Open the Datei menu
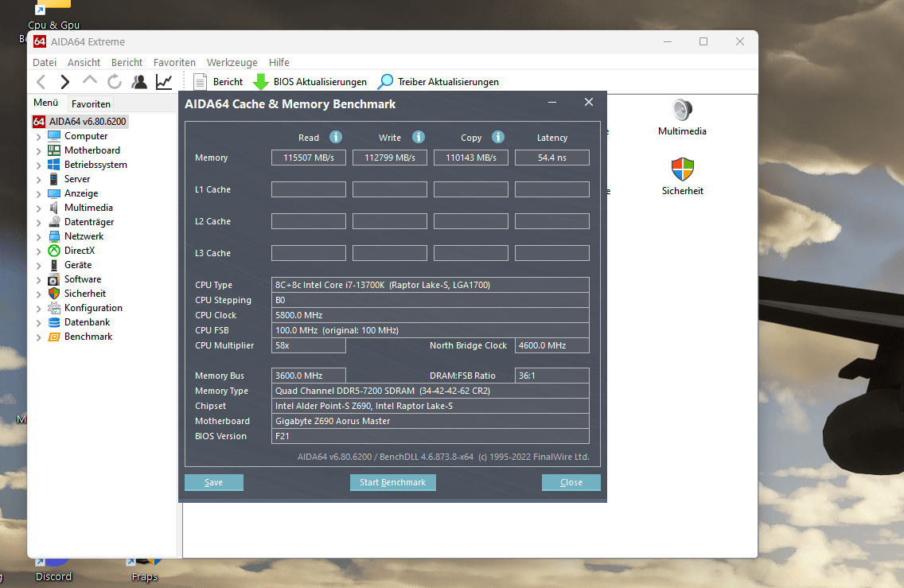 coord(45,62)
